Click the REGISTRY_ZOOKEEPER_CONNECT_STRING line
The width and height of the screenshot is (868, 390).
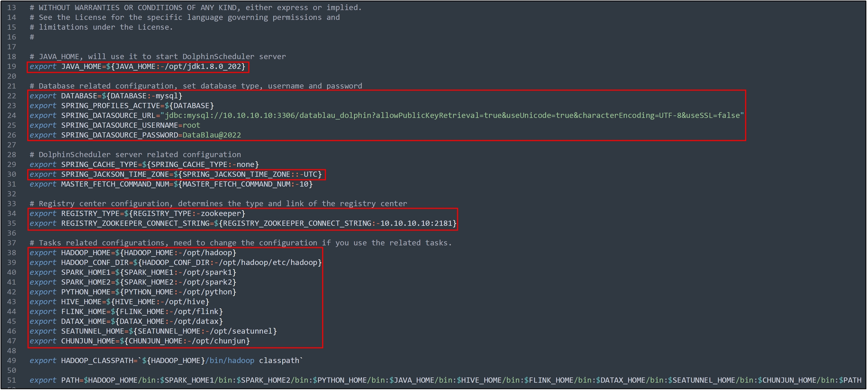[243, 223]
